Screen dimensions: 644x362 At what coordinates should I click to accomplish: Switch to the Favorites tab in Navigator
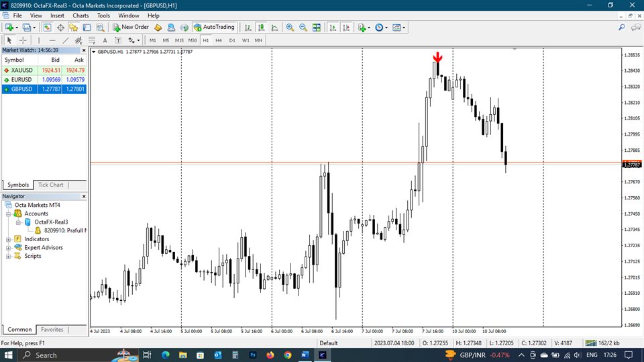pyautogui.click(x=52, y=330)
